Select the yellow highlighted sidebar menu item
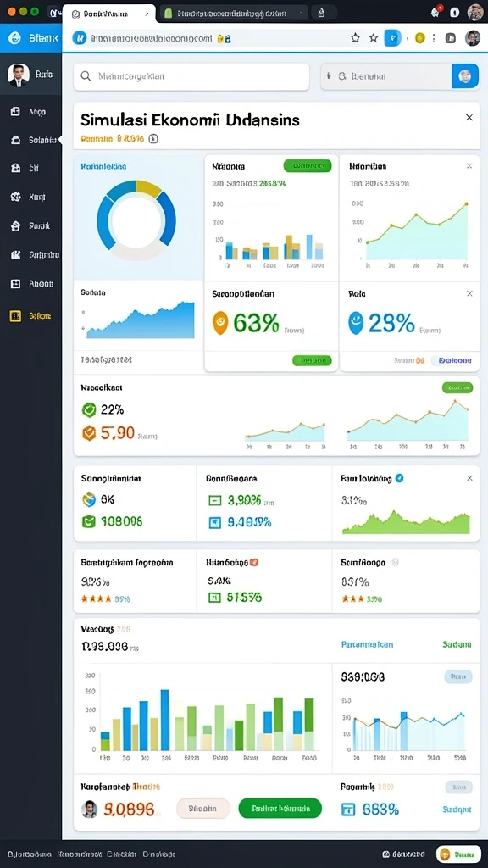Image resolution: width=488 pixels, height=868 pixels. point(31,316)
